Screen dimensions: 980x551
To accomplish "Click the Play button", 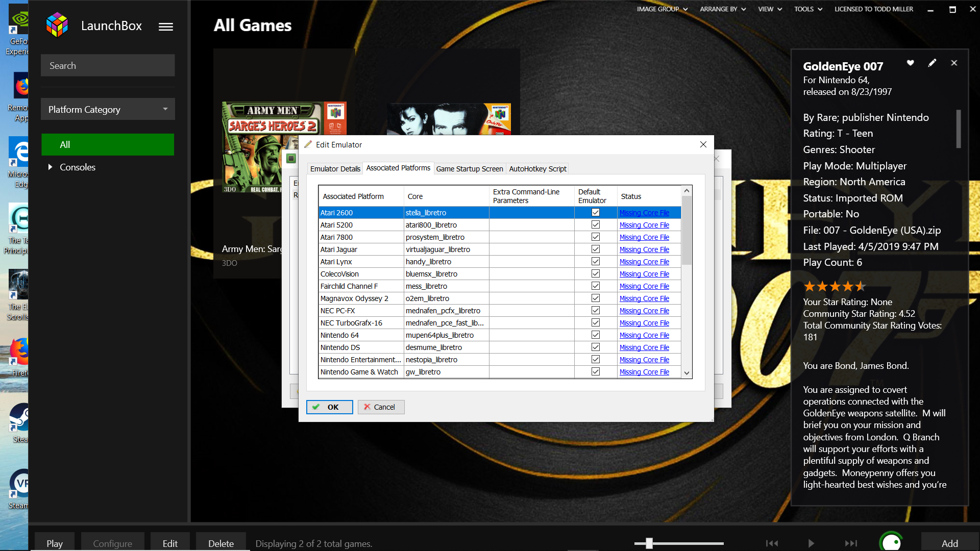I will [55, 543].
